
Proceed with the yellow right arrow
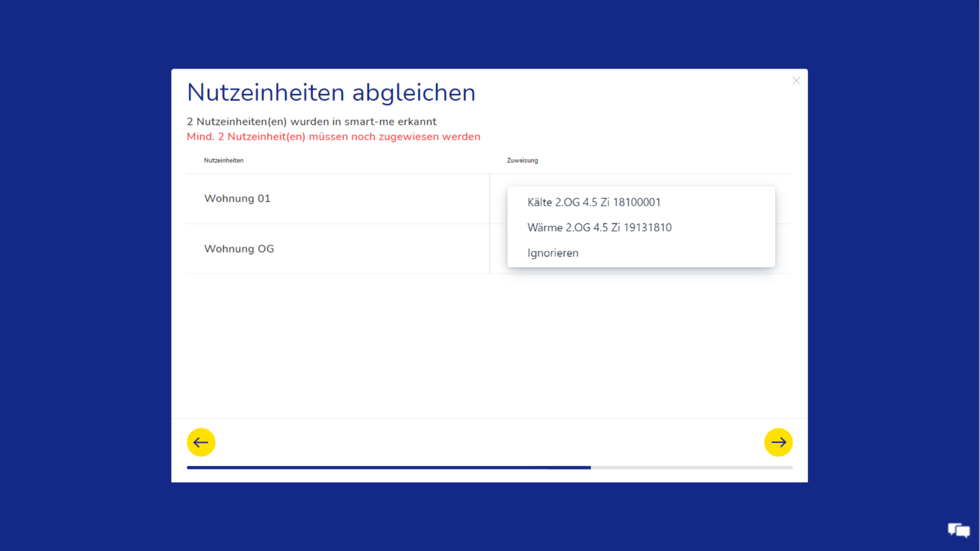coord(778,442)
